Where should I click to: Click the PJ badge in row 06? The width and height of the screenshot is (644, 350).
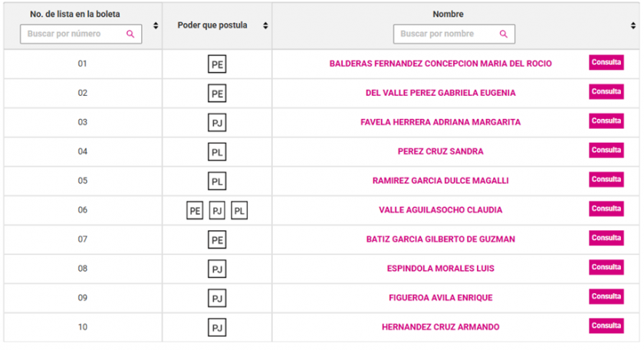point(217,210)
